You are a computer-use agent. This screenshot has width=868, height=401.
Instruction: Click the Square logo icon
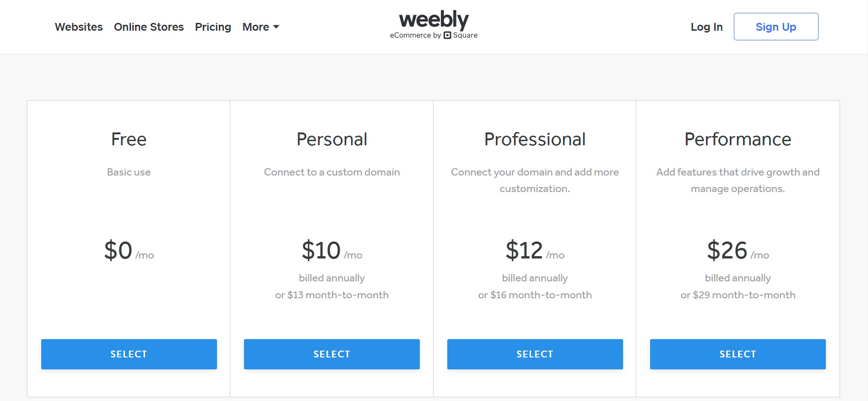(x=447, y=35)
